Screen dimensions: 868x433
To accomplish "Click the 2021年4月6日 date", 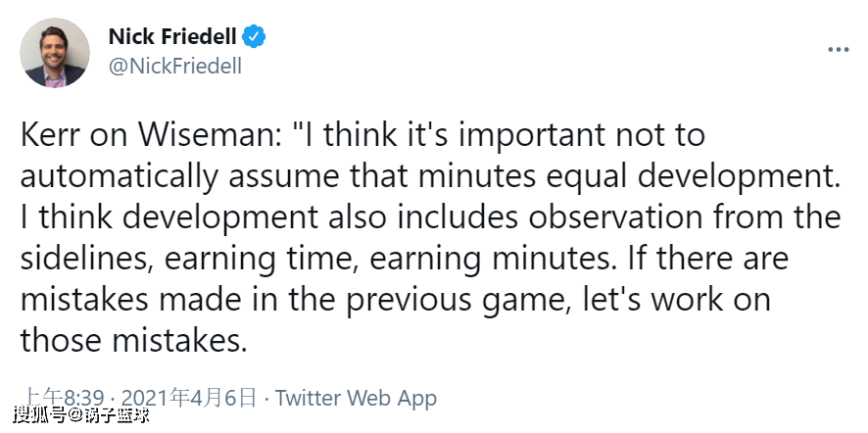I will [189, 398].
